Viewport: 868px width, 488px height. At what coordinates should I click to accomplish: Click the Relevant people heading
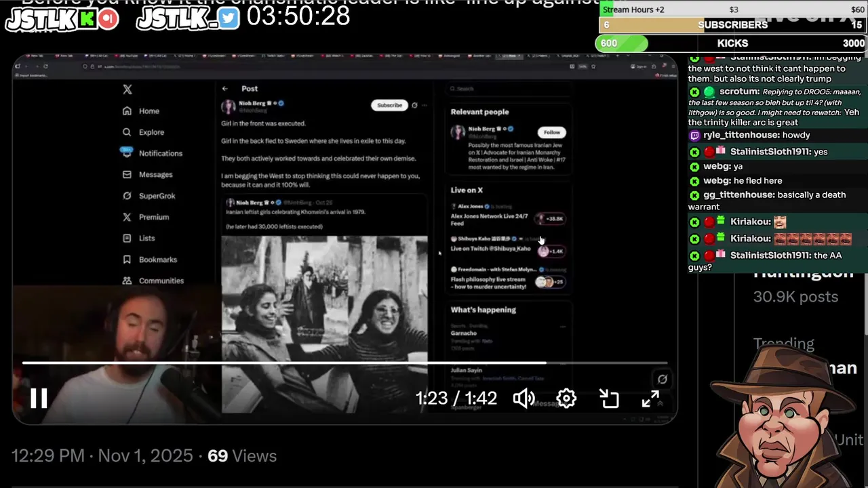tap(479, 112)
